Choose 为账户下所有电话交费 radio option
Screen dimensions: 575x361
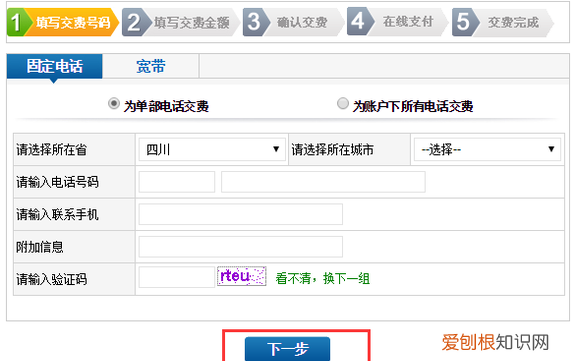(343, 103)
